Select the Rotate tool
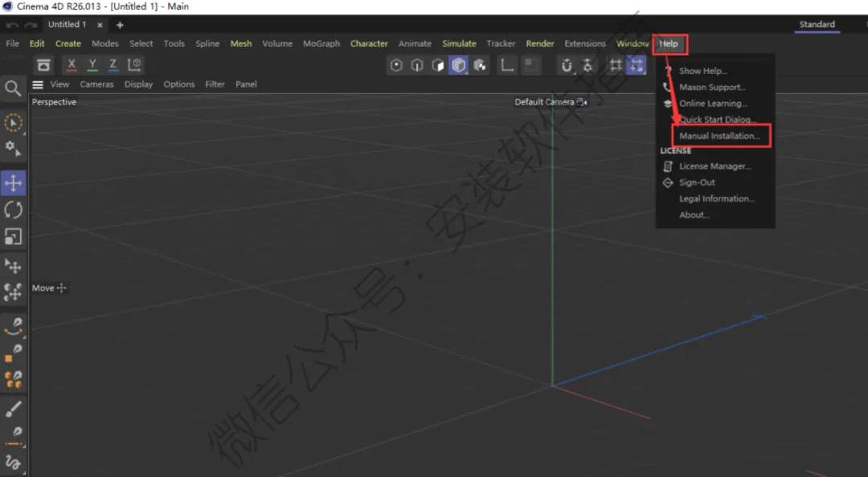This screenshot has height=477, width=868. [x=13, y=210]
